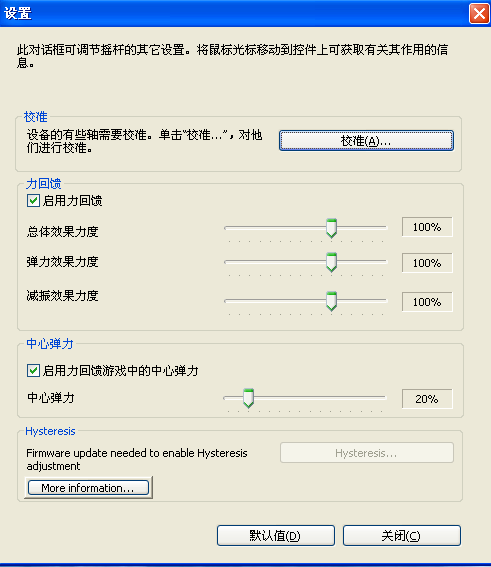
Task: Toggle 启用力回馈游戏中的中心弹力 checkbox
Action: click(x=33, y=371)
